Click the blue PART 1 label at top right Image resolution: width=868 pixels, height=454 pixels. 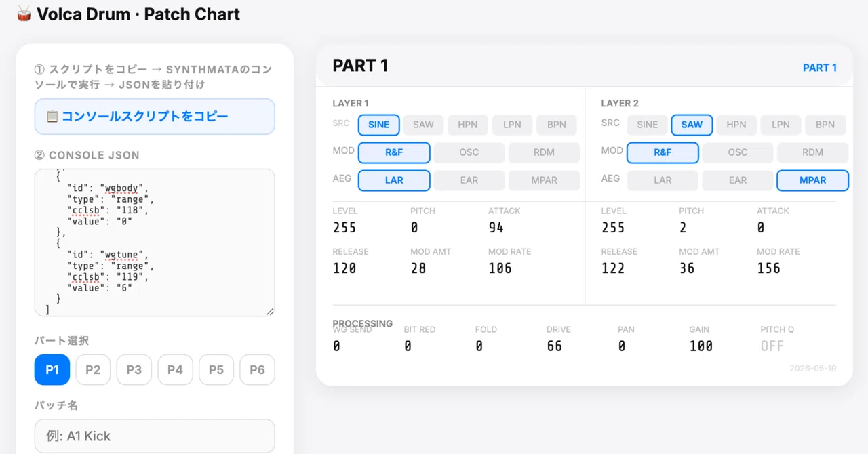(820, 68)
